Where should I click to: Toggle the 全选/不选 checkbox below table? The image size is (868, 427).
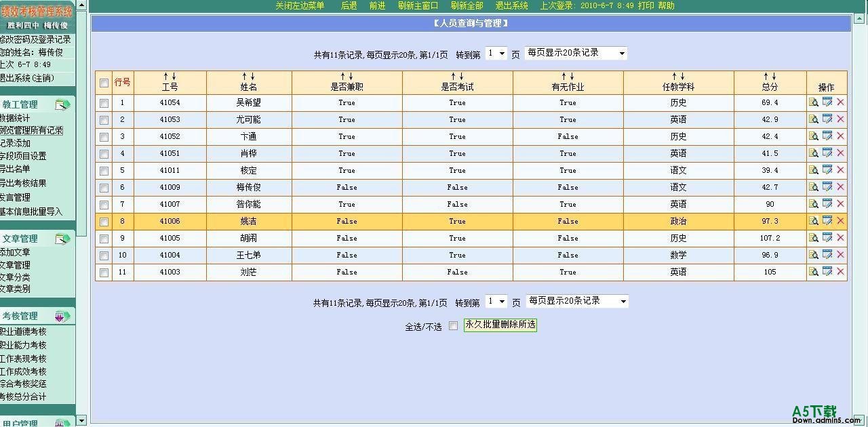453,326
